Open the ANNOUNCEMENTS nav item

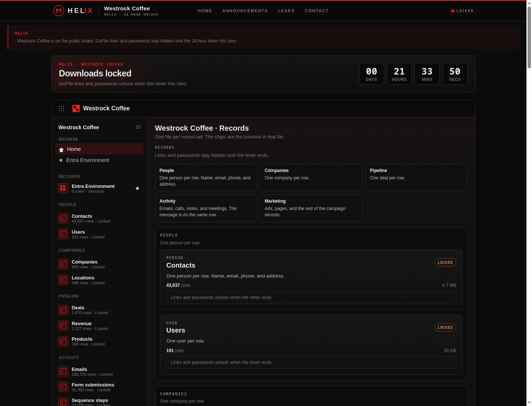245,11
